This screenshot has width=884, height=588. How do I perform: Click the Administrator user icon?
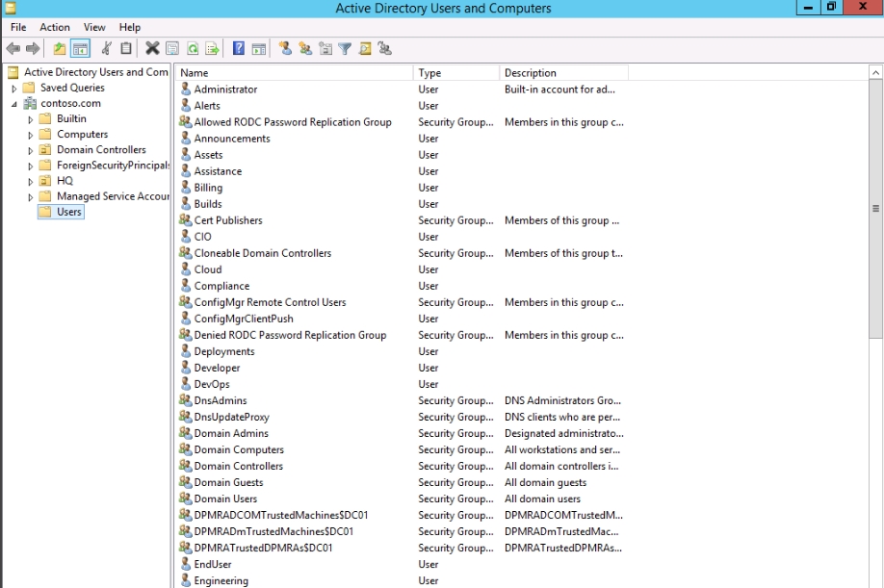pyautogui.click(x=186, y=89)
